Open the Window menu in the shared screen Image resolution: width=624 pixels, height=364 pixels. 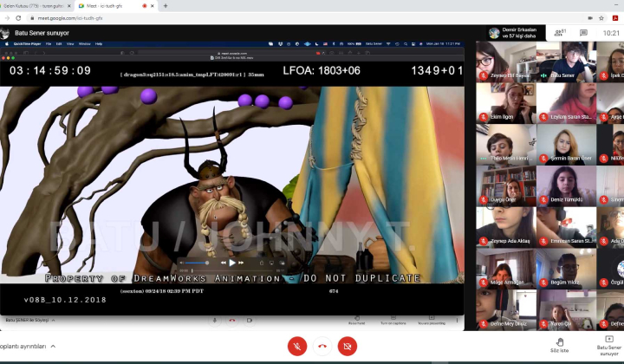pos(84,43)
